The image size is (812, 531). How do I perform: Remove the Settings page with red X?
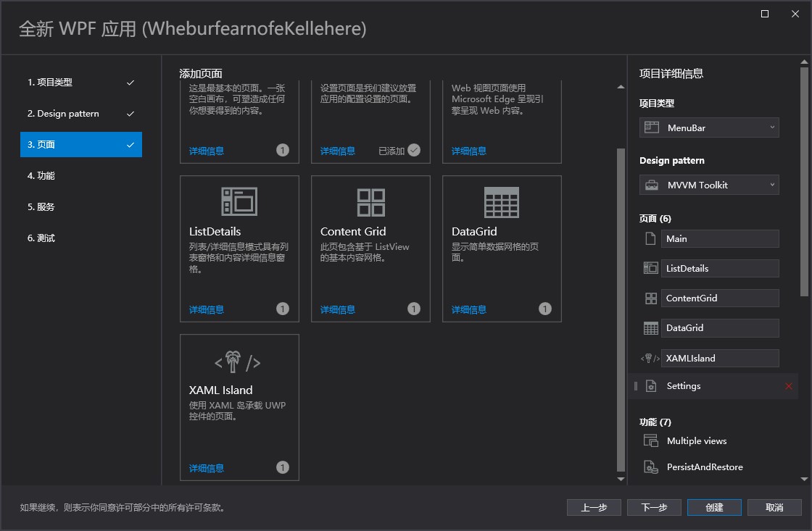pyautogui.click(x=788, y=386)
